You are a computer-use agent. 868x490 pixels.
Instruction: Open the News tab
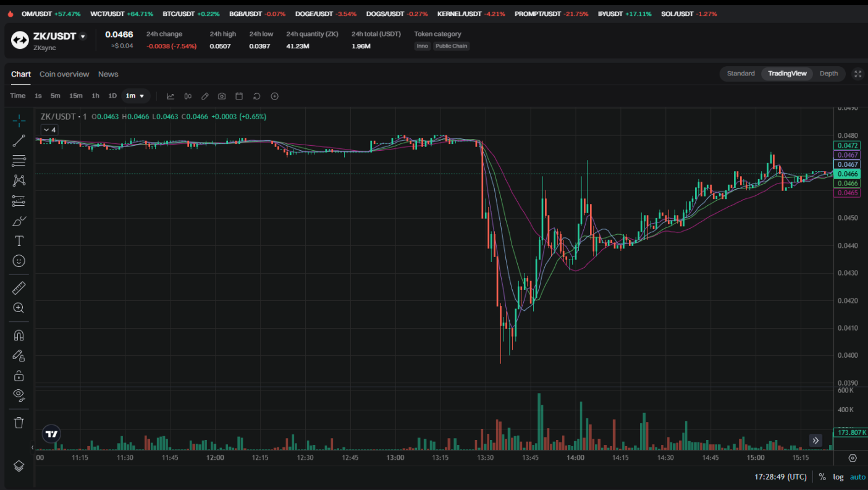tap(108, 74)
